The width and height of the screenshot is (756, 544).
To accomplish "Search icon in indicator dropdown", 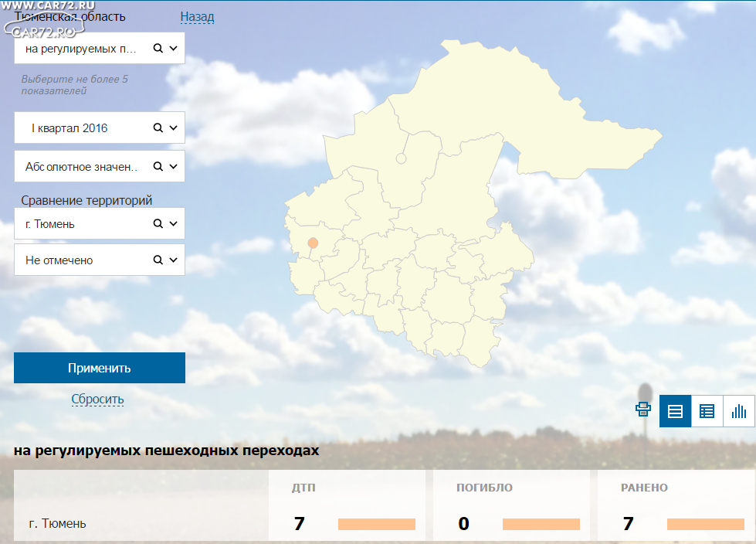I will pyautogui.click(x=158, y=48).
